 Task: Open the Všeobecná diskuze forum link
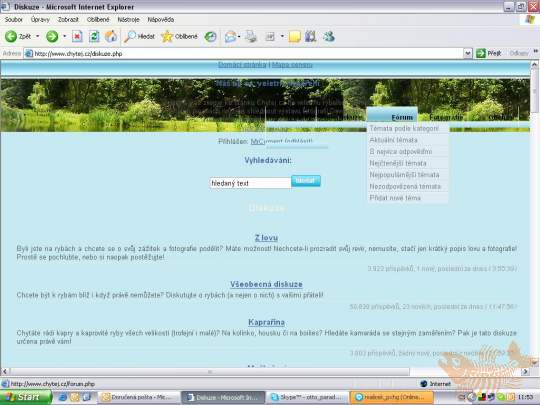click(266, 284)
